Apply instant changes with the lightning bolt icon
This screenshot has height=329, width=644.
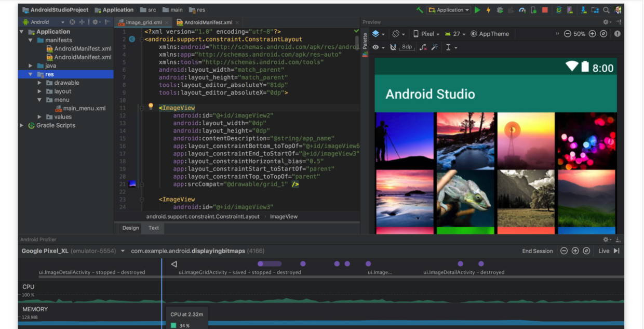click(x=487, y=9)
